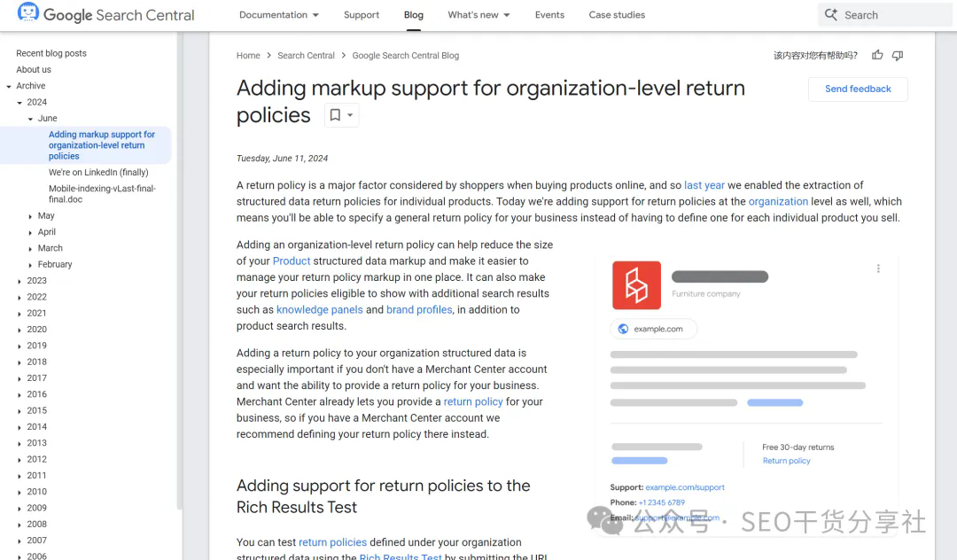
Task: Follow the 'organization' link in the article
Action: pyautogui.click(x=778, y=201)
